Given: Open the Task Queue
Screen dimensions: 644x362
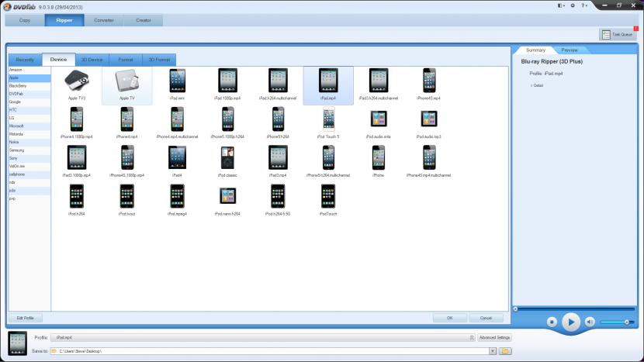Looking at the screenshot, I should coord(618,34).
